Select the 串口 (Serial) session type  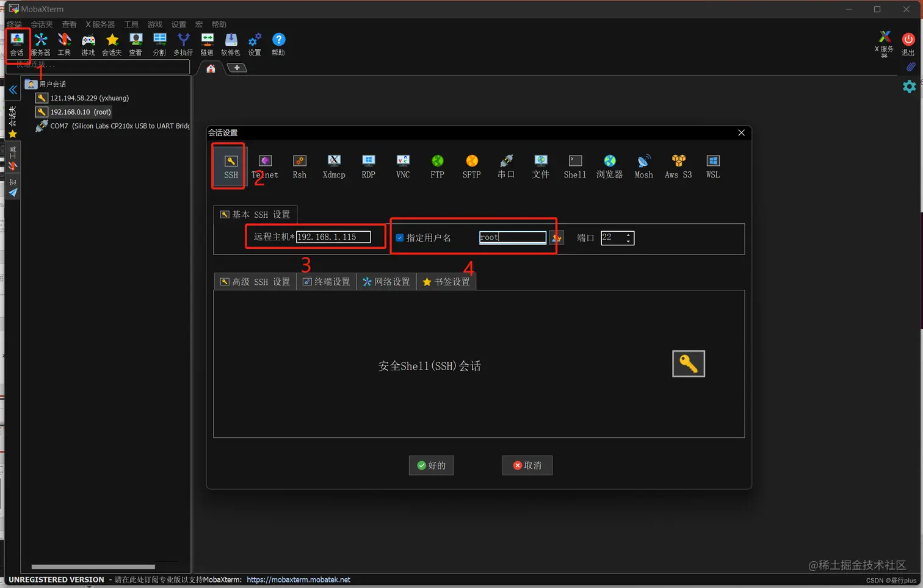(506, 166)
